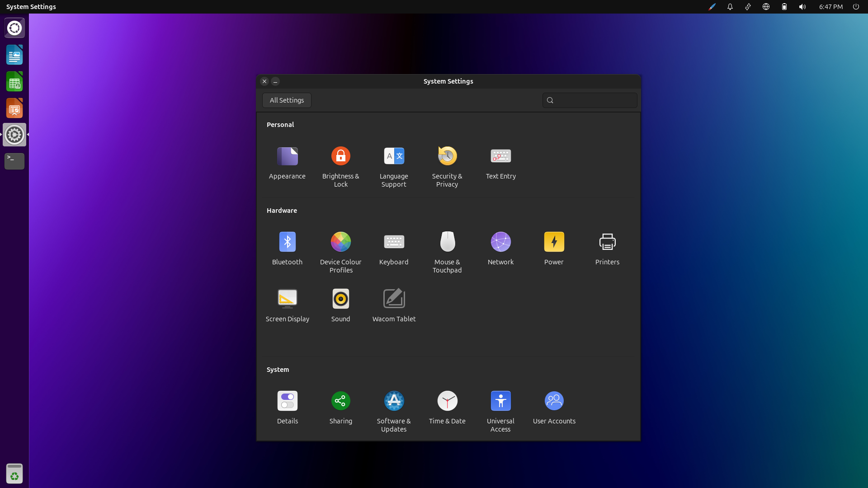
Task: Open the Ubuntu dash launcher
Action: click(14, 28)
